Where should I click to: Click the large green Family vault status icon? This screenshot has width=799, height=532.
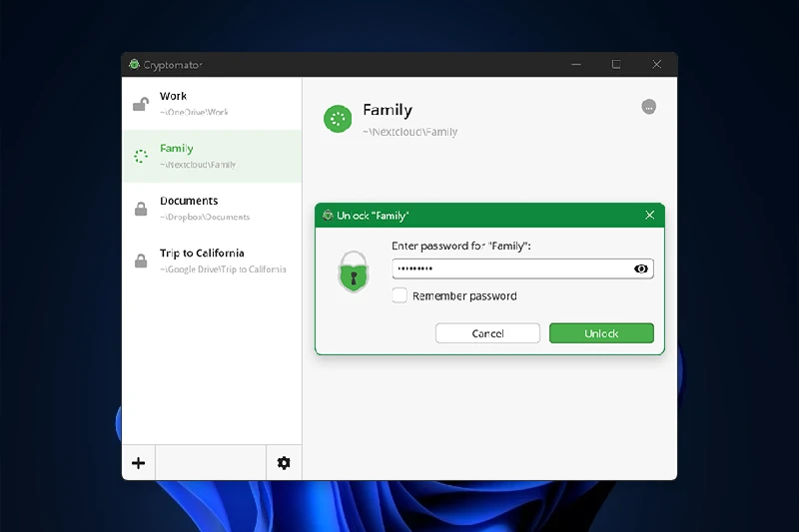[x=338, y=119]
